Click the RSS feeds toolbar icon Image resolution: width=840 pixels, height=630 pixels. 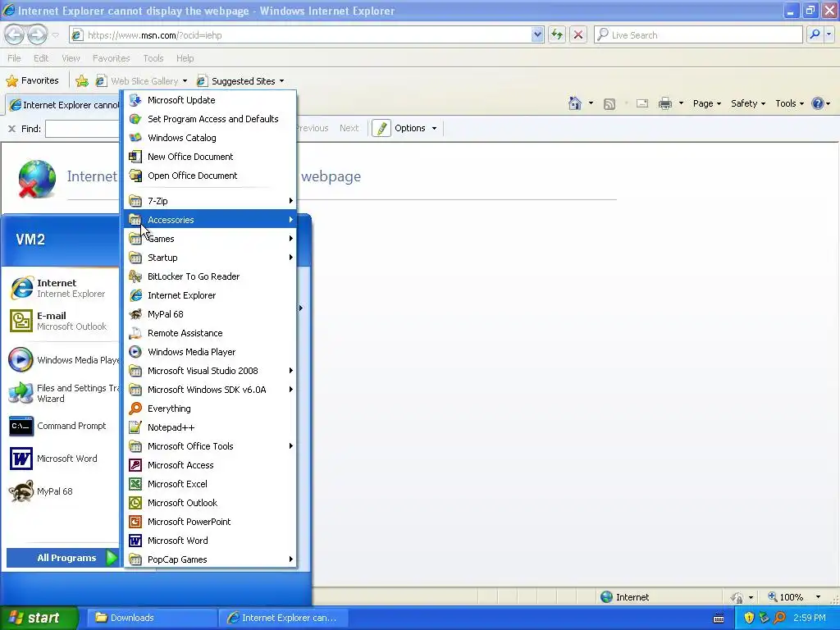pyautogui.click(x=609, y=104)
